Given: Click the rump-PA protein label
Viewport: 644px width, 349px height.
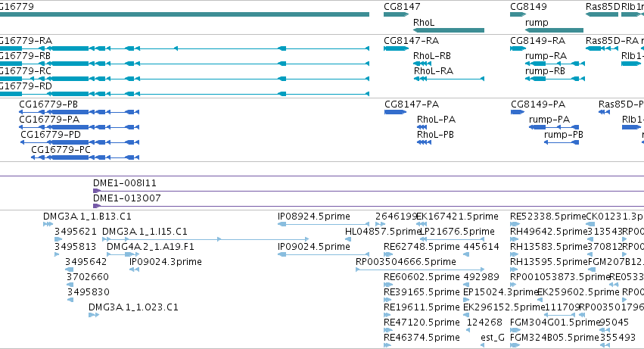Looking at the screenshot, I should point(549,120).
